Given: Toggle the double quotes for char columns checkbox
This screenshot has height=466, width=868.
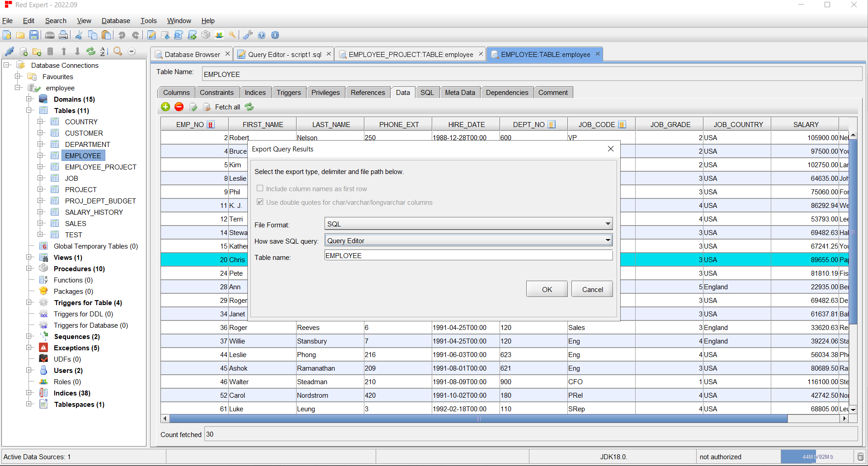Looking at the screenshot, I should point(260,202).
